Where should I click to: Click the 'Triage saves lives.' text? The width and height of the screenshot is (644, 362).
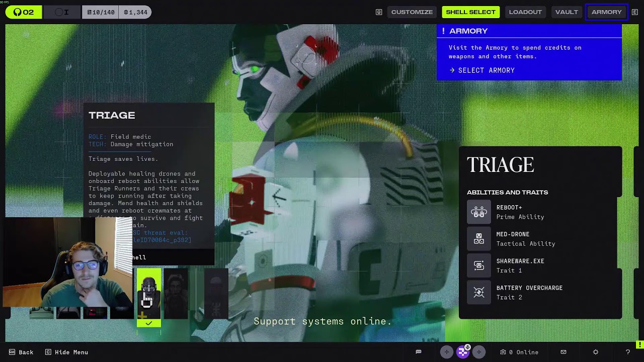123,159
